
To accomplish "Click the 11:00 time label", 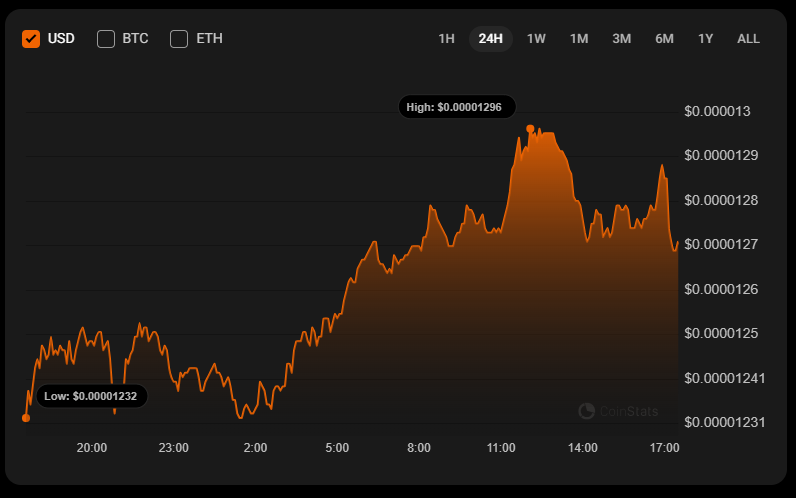I will click(x=501, y=448).
